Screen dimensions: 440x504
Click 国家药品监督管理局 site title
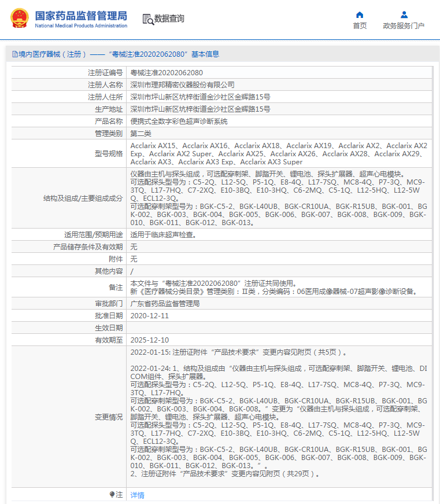click(x=81, y=16)
